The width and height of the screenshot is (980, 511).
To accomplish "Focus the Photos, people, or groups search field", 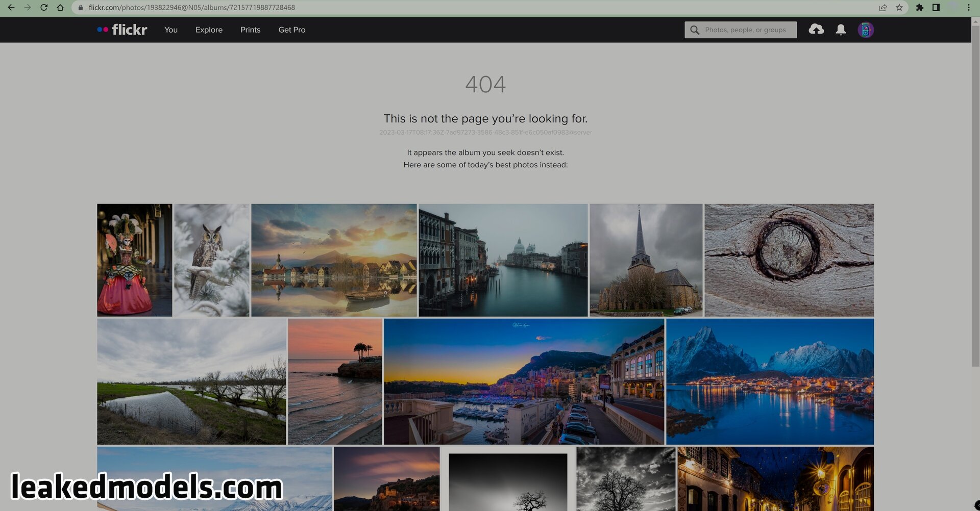I will coord(745,30).
